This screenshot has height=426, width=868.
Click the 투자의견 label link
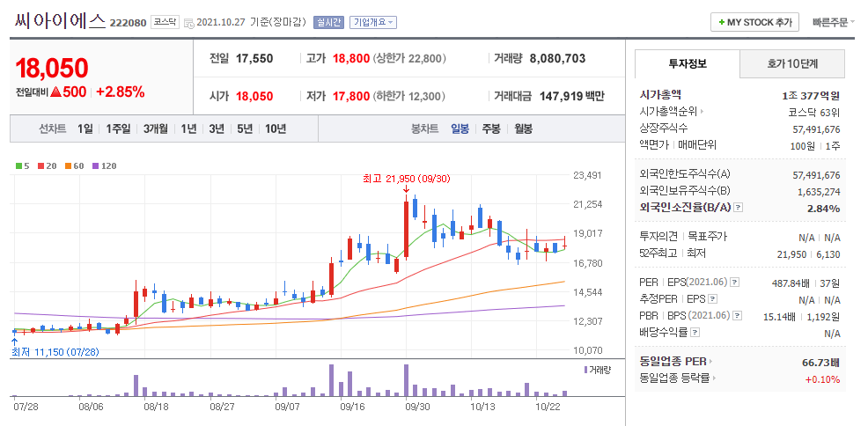coord(658,237)
